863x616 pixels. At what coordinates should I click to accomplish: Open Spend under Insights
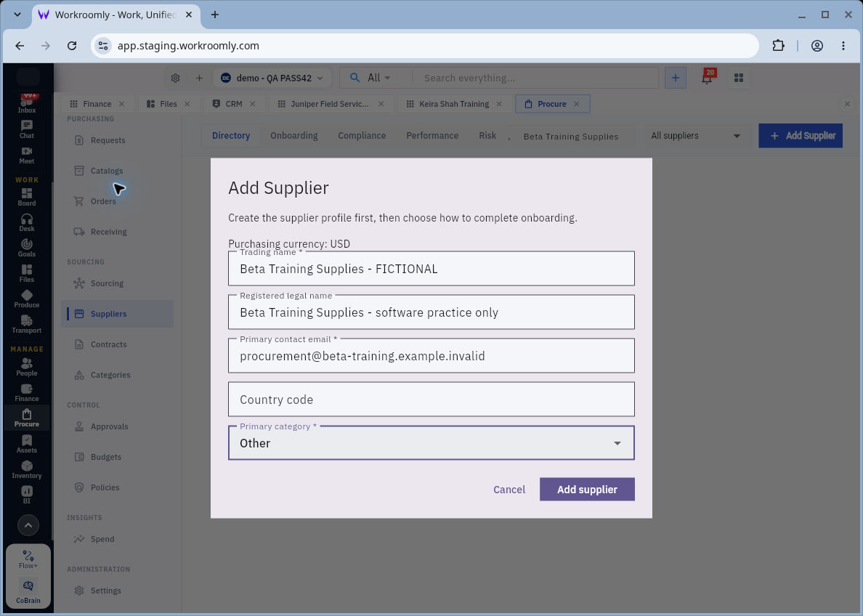pyautogui.click(x=117, y=539)
